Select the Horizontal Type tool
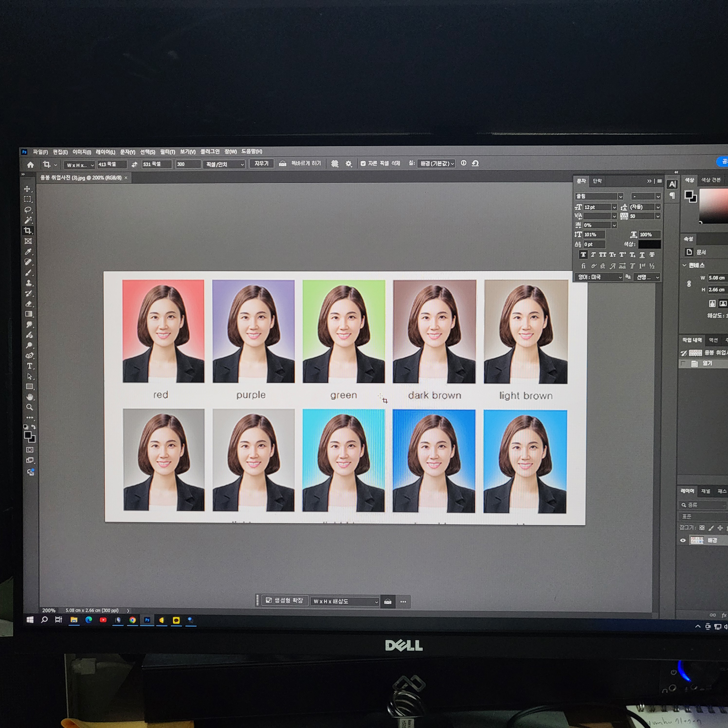 pos(29,366)
